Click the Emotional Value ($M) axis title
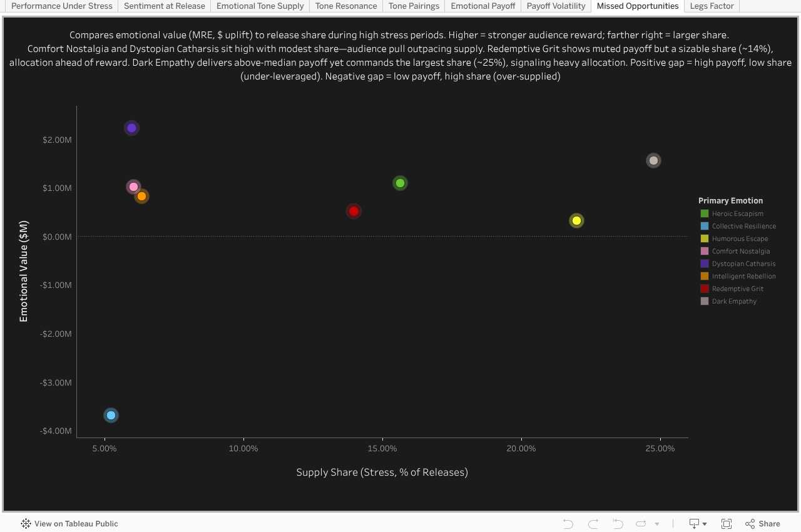The image size is (801, 532). (x=24, y=271)
